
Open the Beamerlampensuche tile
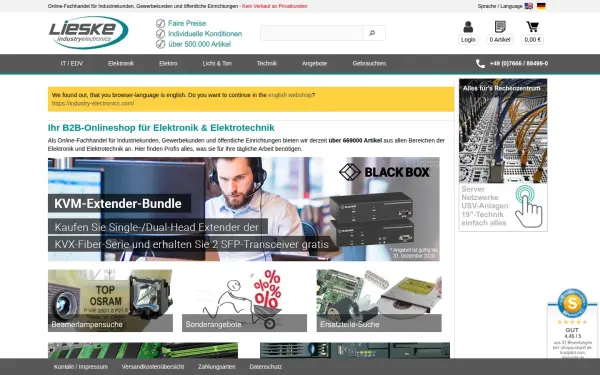point(110,301)
